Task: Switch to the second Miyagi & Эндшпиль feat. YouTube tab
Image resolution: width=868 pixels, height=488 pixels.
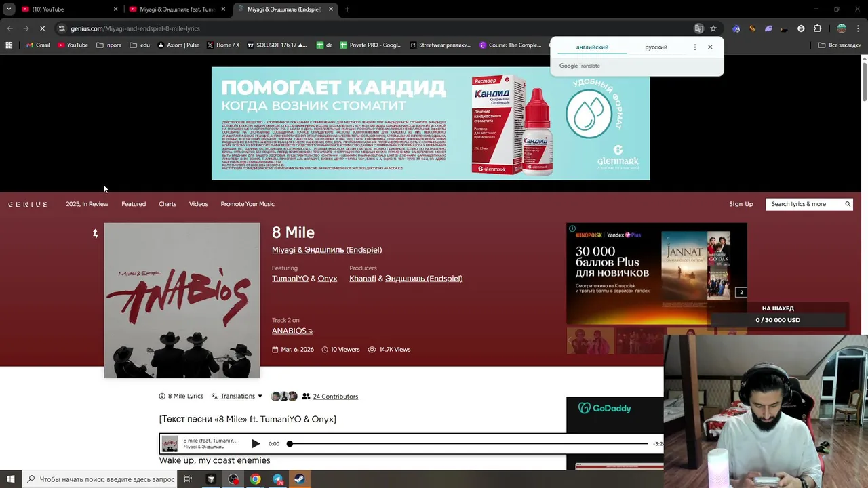Action: pos(176,9)
